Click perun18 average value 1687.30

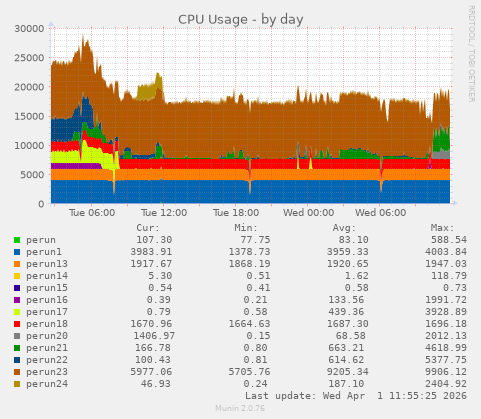pyautogui.click(x=347, y=324)
